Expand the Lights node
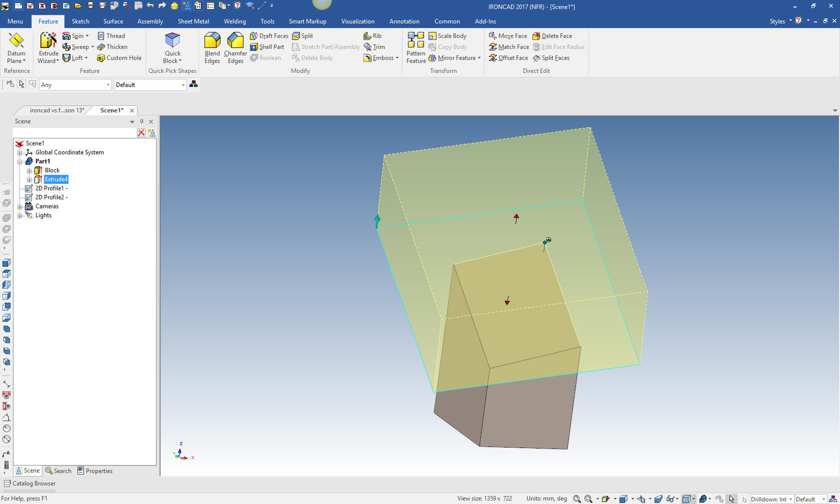The image size is (840, 504). coord(19,215)
